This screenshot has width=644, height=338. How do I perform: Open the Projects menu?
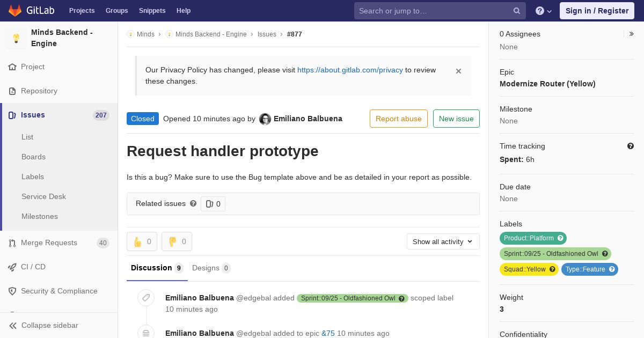click(82, 11)
